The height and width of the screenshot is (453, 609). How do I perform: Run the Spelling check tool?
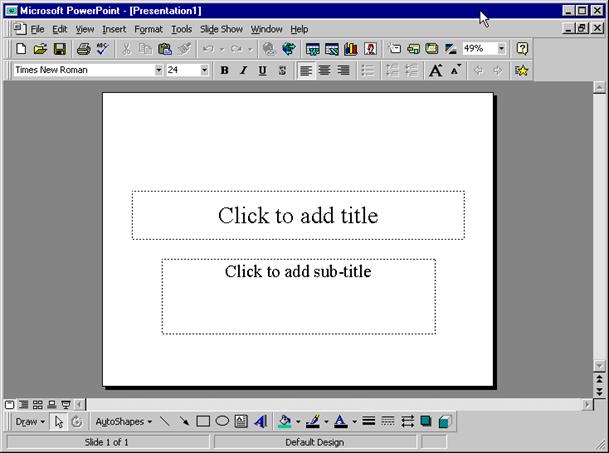[101, 48]
